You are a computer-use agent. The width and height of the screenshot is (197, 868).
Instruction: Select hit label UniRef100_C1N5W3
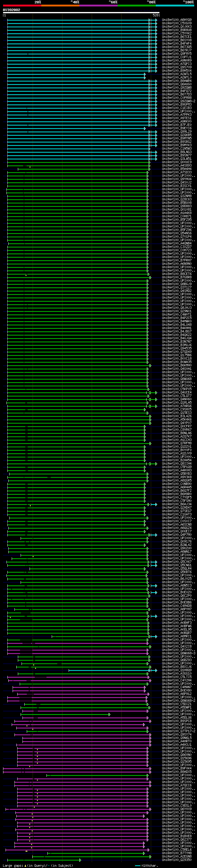click(177, 149)
